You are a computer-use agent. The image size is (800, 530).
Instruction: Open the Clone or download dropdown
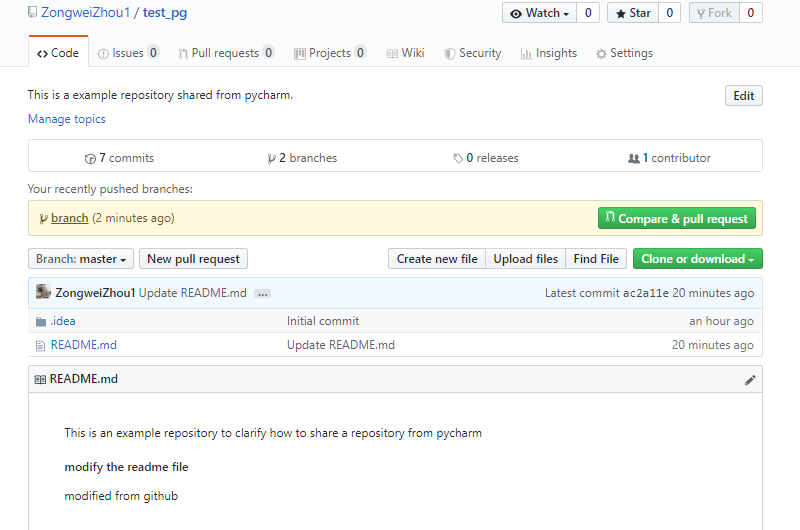(697, 259)
